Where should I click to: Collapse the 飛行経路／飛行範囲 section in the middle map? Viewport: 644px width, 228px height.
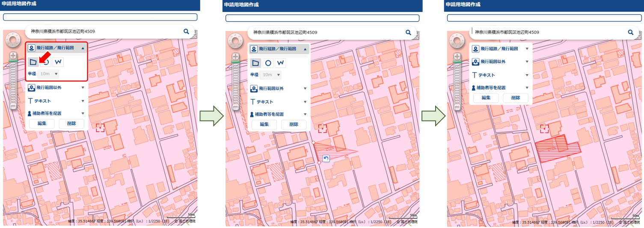pyautogui.click(x=305, y=49)
